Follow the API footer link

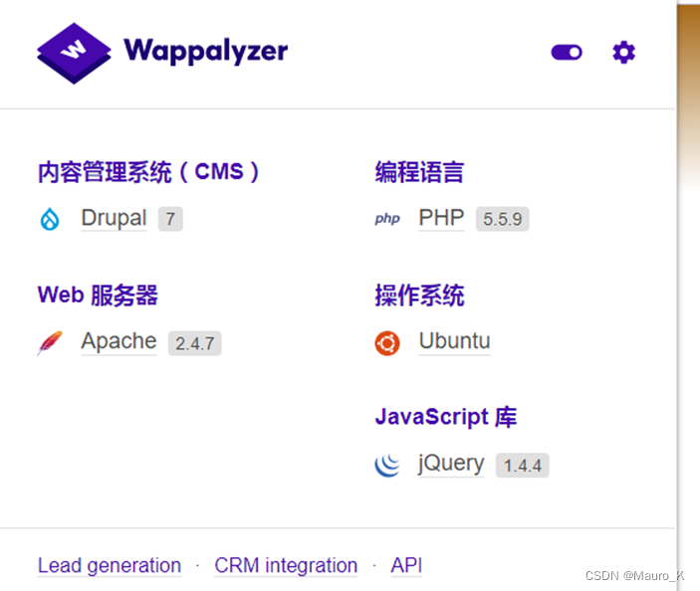[406, 565]
